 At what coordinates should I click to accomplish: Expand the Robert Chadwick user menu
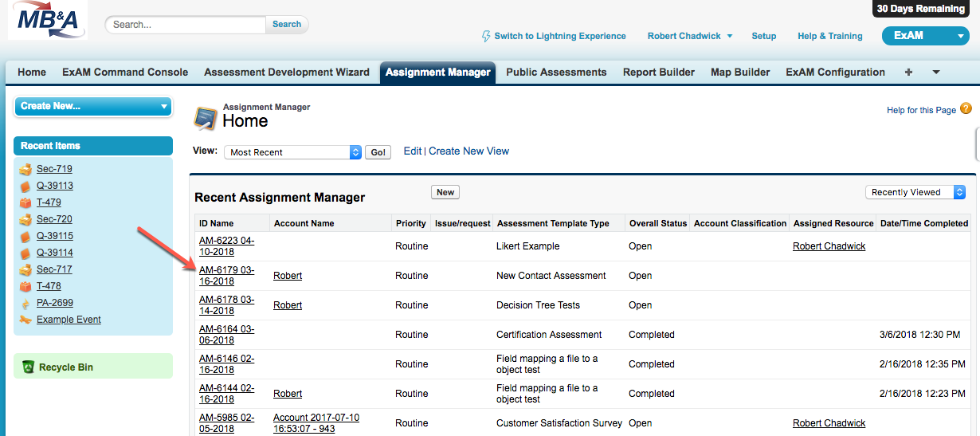click(690, 36)
